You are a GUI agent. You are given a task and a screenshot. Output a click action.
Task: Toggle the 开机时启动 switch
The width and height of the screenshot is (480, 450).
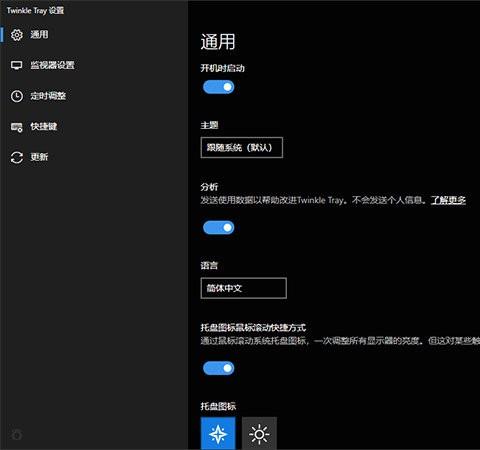coord(219,87)
